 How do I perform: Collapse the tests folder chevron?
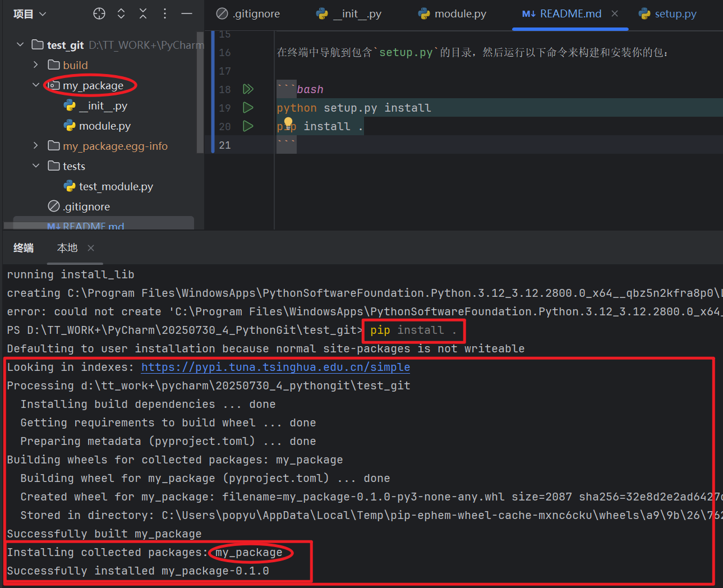[36, 166]
